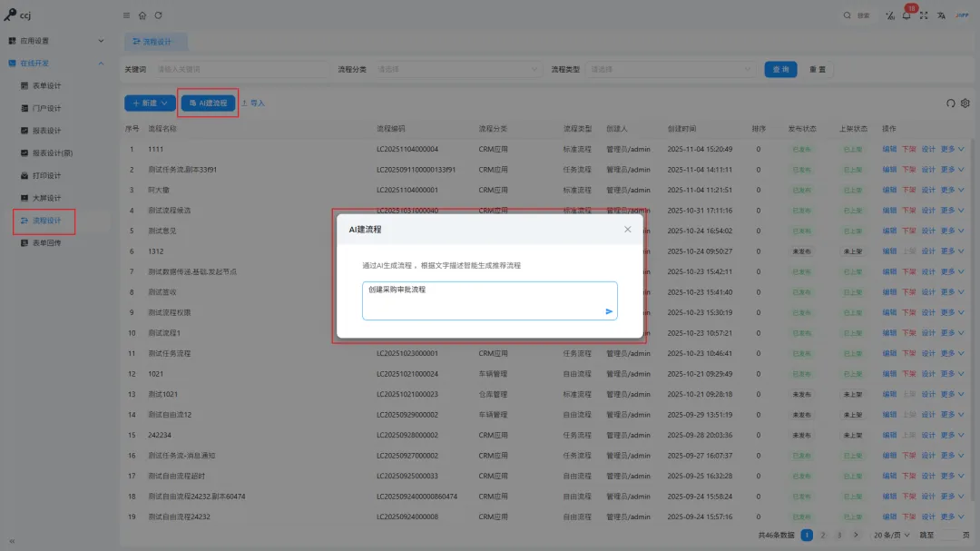Screen dimensions: 980x551
Task: Expand 更多 for row 242234
Action: point(953,436)
